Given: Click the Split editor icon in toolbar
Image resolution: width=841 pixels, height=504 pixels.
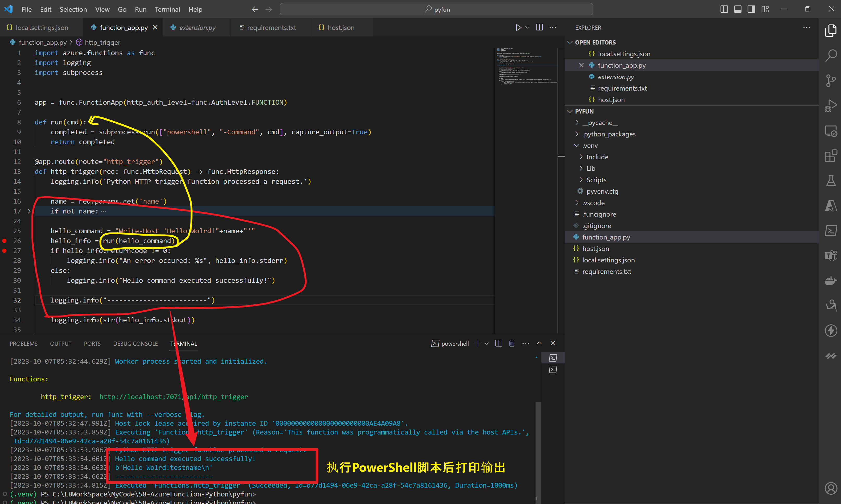Looking at the screenshot, I should coord(539,28).
